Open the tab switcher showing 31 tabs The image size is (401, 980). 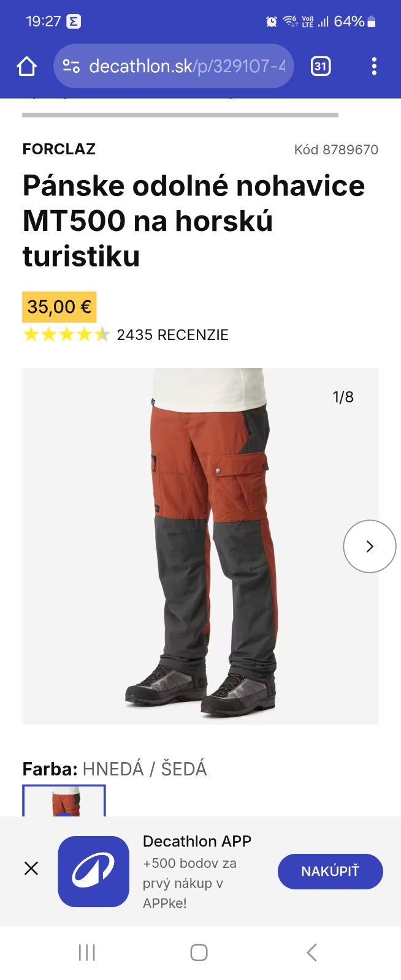pos(321,66)
